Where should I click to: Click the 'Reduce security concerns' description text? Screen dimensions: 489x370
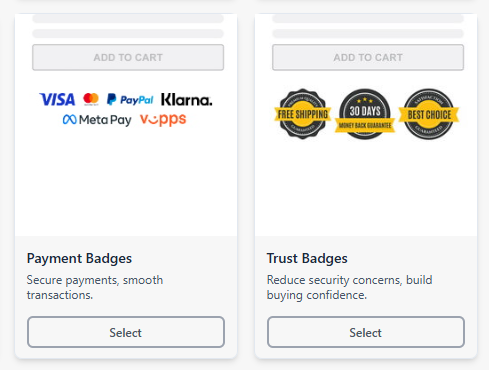point(349,287)
